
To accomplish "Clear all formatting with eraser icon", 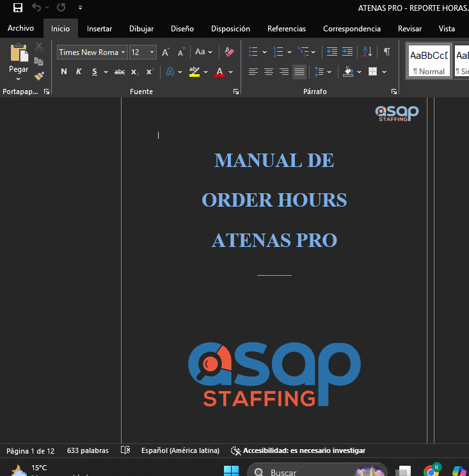I will point(230,52).
